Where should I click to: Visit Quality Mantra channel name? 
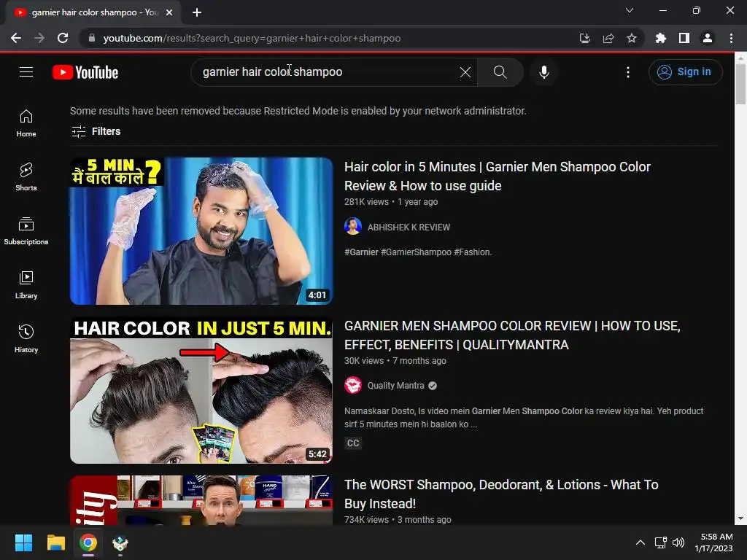[x=395, y=386]
